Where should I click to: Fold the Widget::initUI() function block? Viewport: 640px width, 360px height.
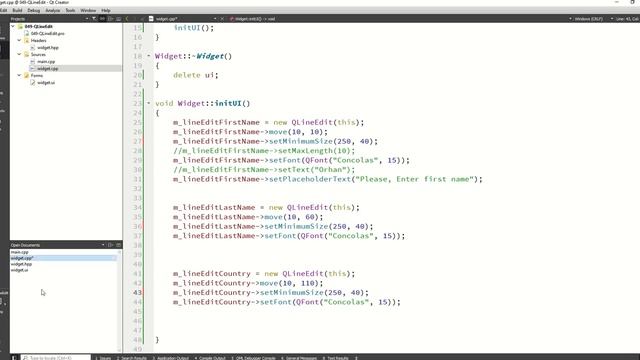tap(149, 103)
